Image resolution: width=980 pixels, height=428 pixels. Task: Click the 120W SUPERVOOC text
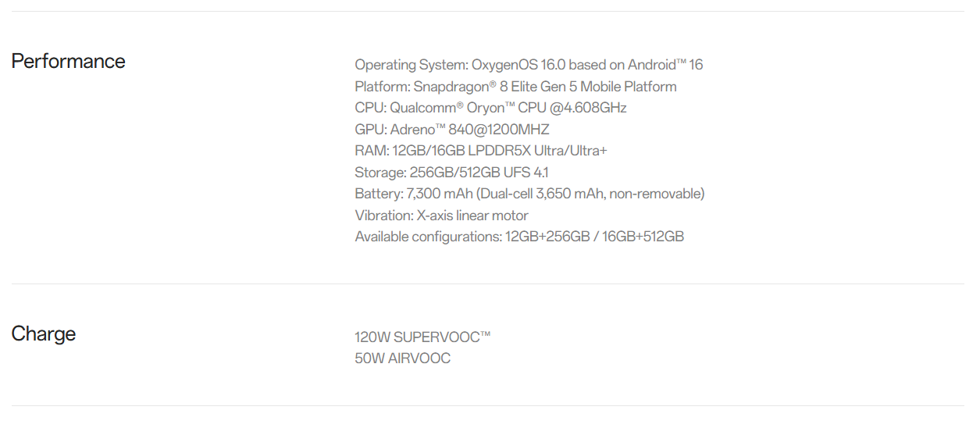422,337
